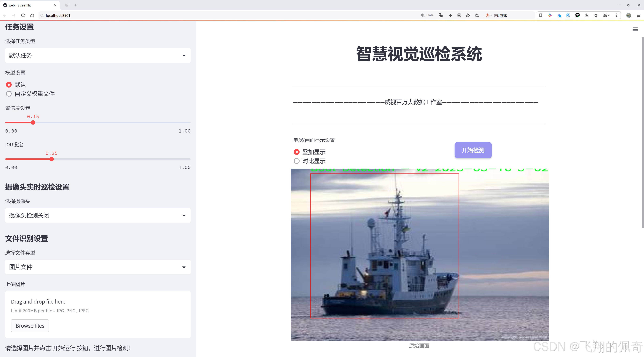Screen dimensions: 644x357
Task: Click the 任务设置 heading
Action: point(19,27)
